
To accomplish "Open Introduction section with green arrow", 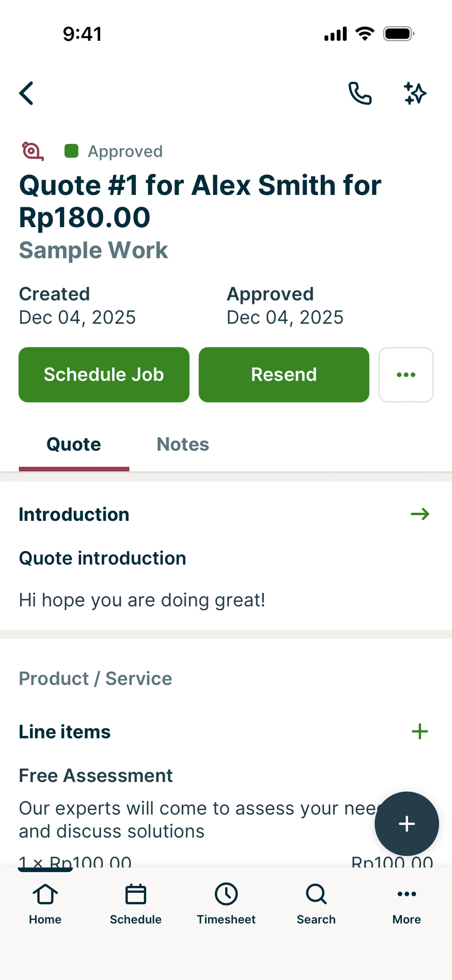I will 420,514.
